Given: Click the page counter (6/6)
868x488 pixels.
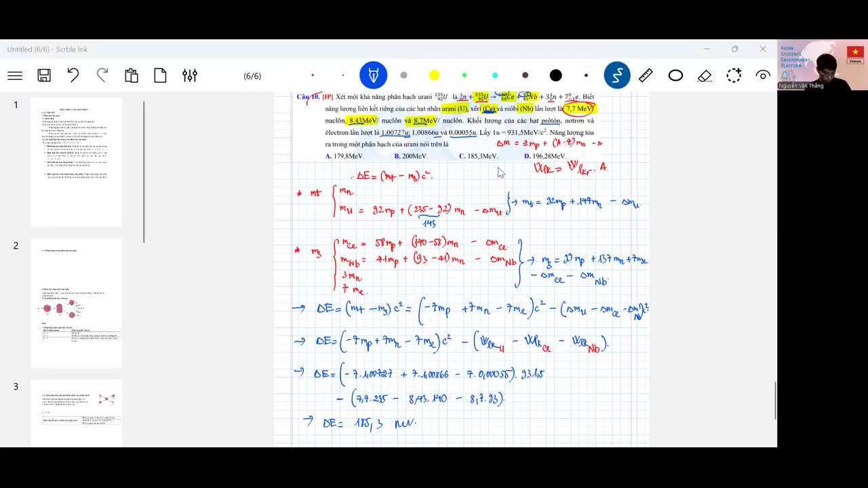Looking at the screenshot, I should point(252,76).
